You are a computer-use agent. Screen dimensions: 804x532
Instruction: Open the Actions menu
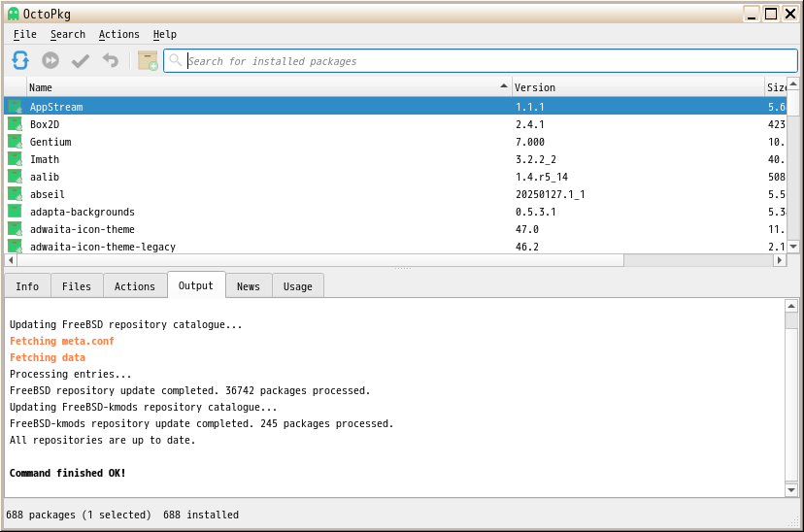click(119, 34)
